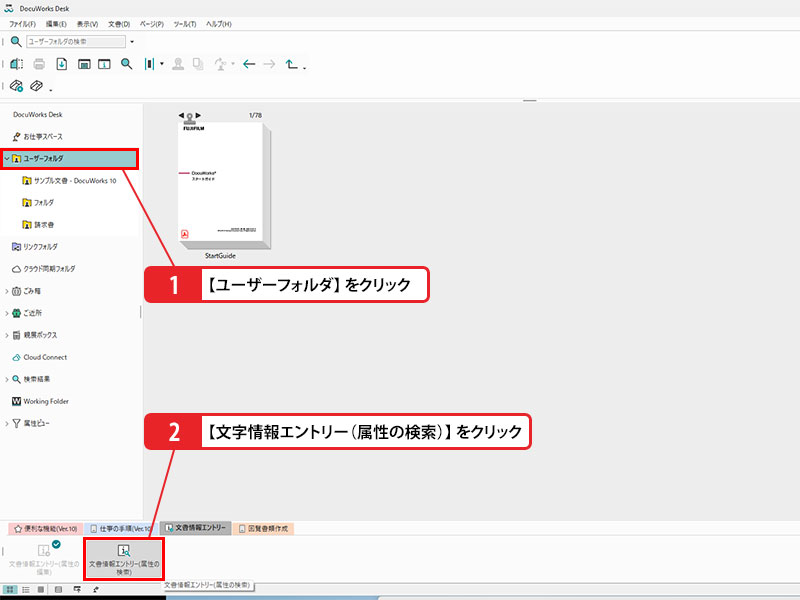Click the magnifier icon beside the search box
Image resolution: width=800 pixels, height=600 pixels.
pos(16,41)
